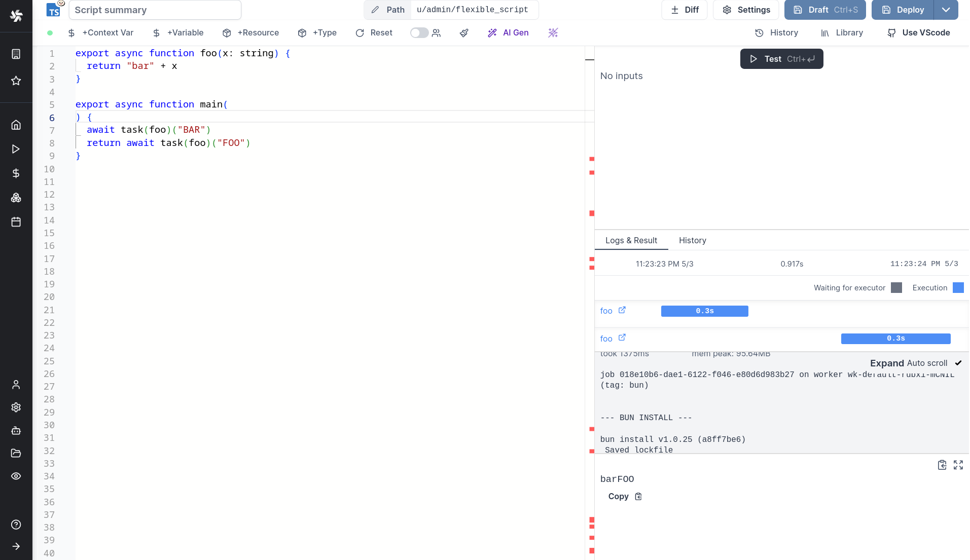
Task: Open Runs via the play icon
Action: pos(16,149)
